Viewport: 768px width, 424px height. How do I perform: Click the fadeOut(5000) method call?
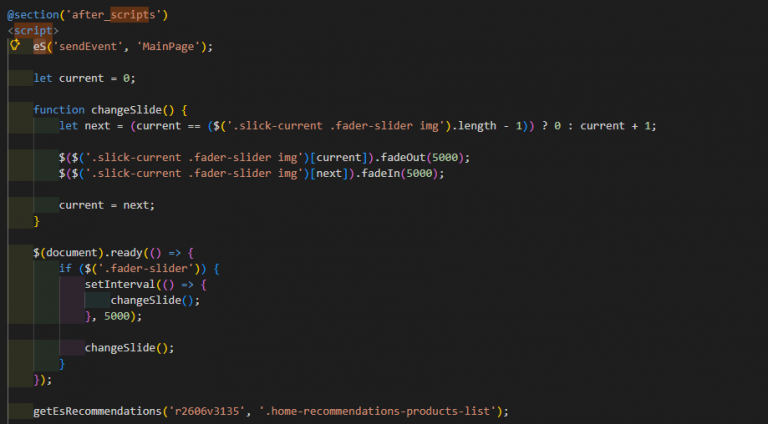pos(422,158)
